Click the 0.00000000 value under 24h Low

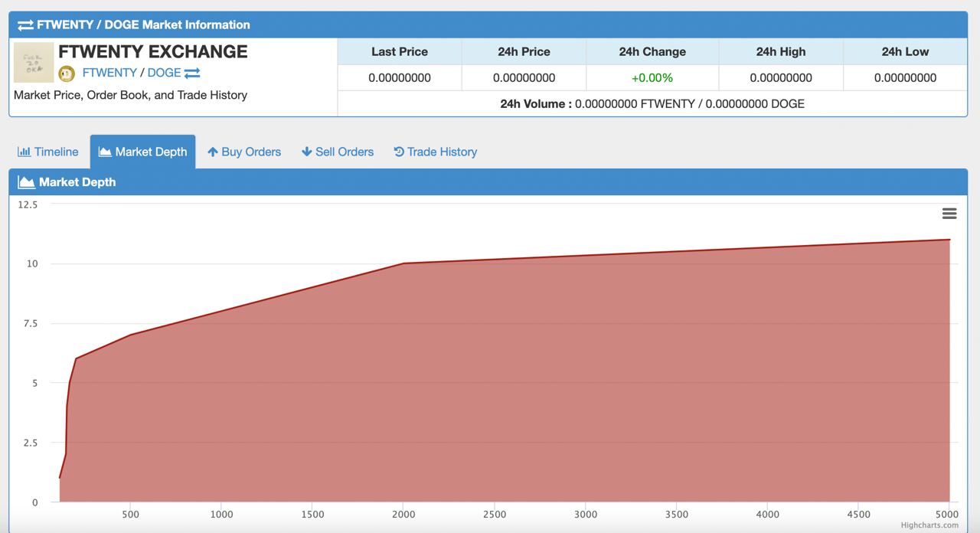905,77
